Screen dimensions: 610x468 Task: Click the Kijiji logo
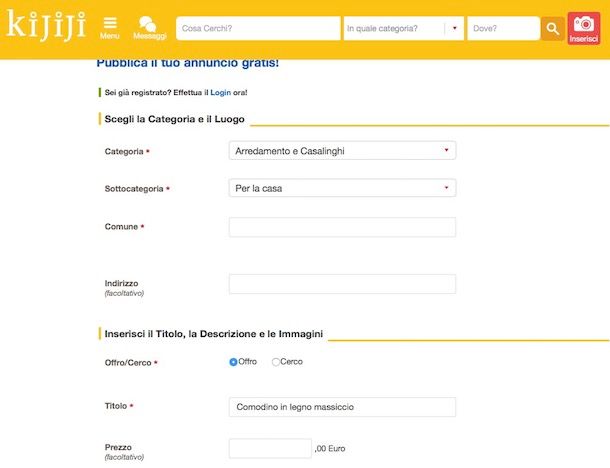[x=46, y=26]
